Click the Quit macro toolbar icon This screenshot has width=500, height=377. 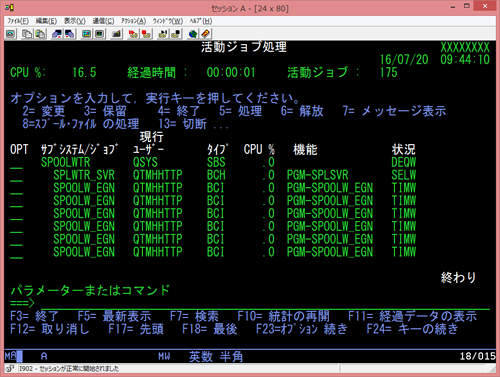click(x=176, y=34)
